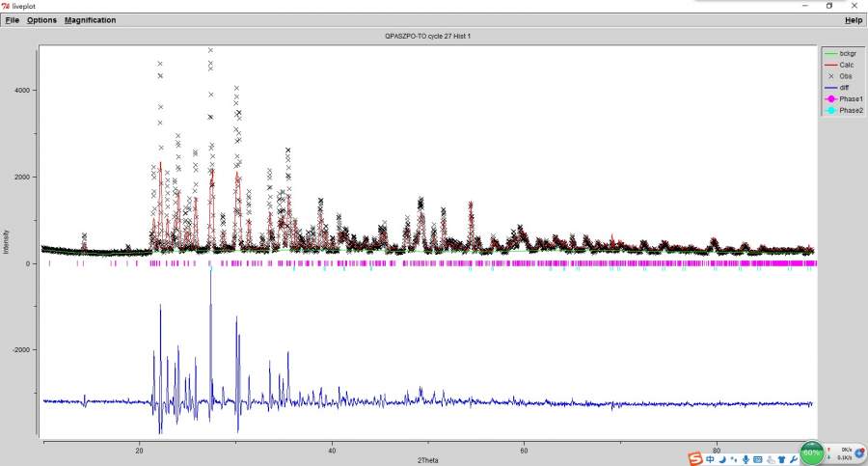
Task: Click the 20 tick label on 2Theta axis
Action: pyautogui.click(x=139, y=451)
